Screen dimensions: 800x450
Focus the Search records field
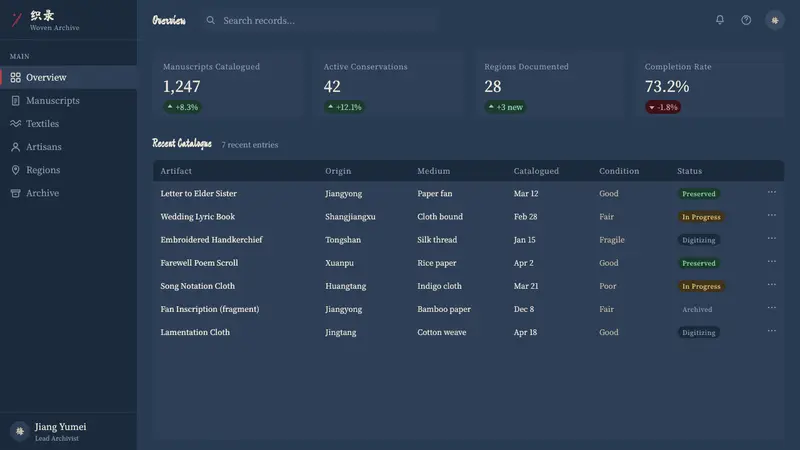click(319, 20)
